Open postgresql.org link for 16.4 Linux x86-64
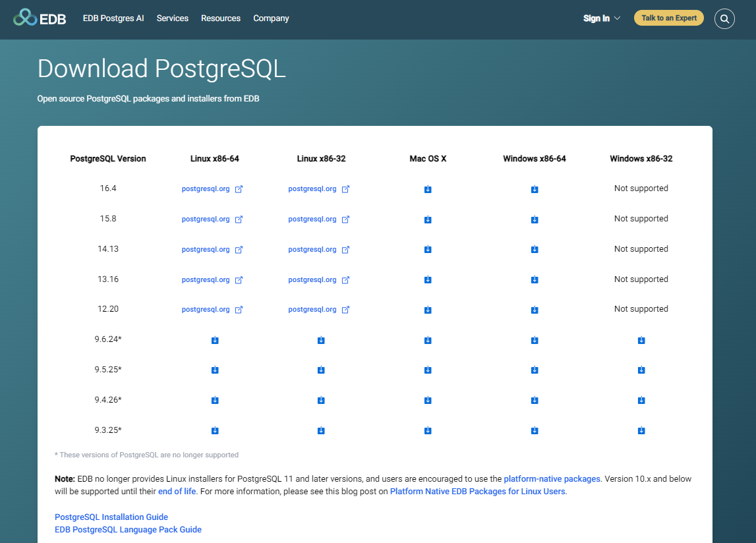Screen dimensions: 756x543 click(212, 189)
